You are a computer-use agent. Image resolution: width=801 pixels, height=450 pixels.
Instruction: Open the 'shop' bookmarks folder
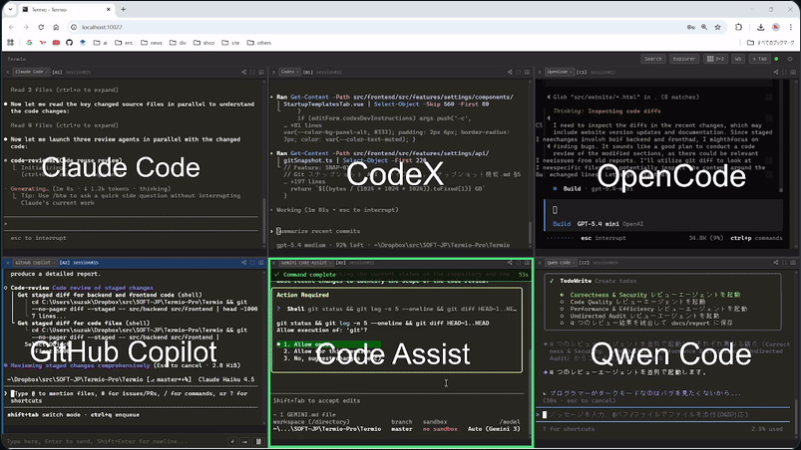point(204,43)
